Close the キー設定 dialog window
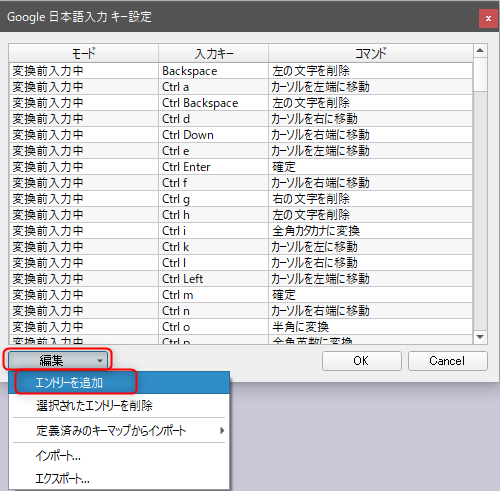 pos(488,18)
